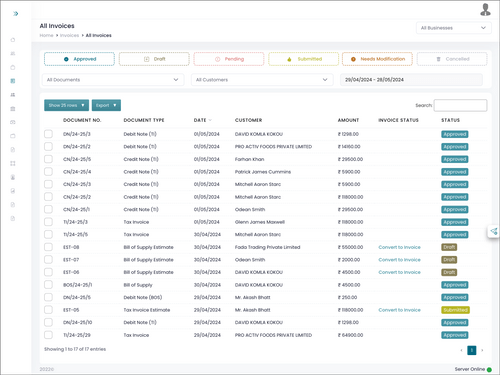Image resolution: width=500 pixels, height=375 pixels.
Task: Click Convert to Invoice for EST-06
Action: coord(399,272)
